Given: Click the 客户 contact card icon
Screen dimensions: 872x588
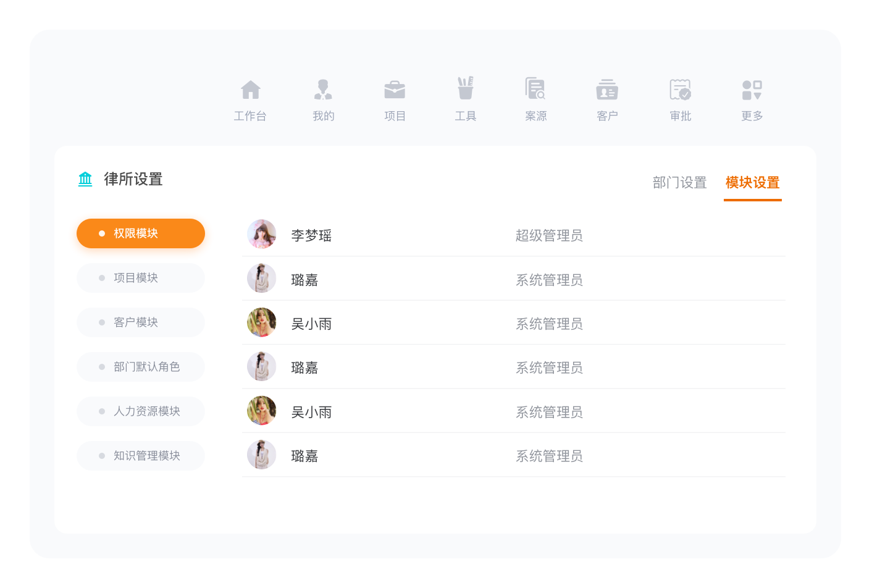Looking at the screenshot, I should pyautogui.click(x=607, y=90).
